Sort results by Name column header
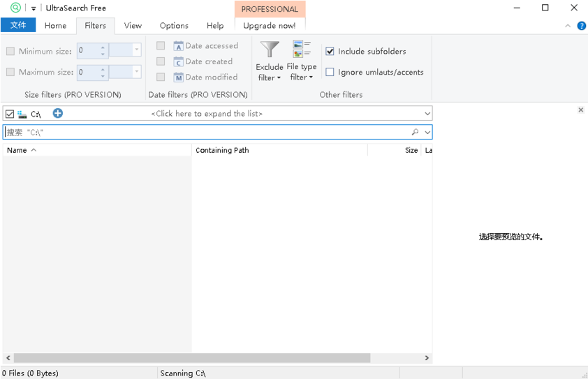This screenshot has height=379, width=588. click(17, 150)
